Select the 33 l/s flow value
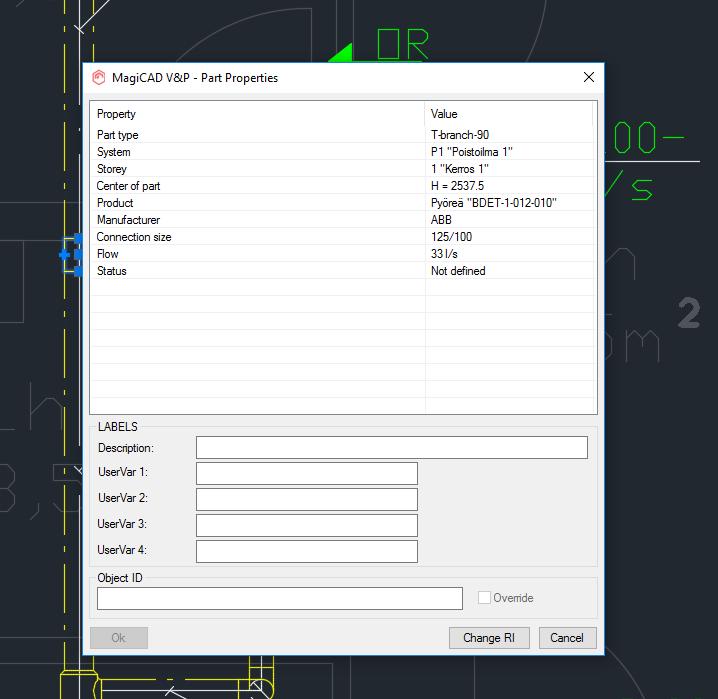 pyautogui.click(x=444, y=254)
